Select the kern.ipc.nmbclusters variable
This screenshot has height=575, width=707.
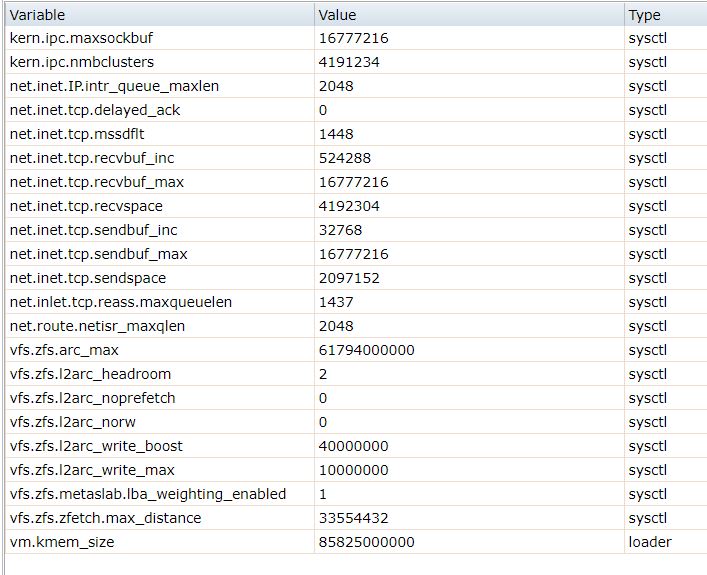click(x=82, y=62)
